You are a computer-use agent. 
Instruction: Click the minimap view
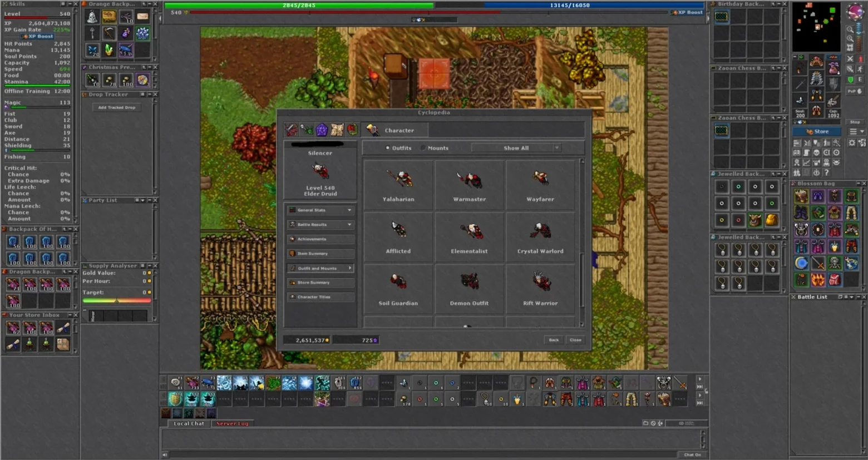coord(817,27)
